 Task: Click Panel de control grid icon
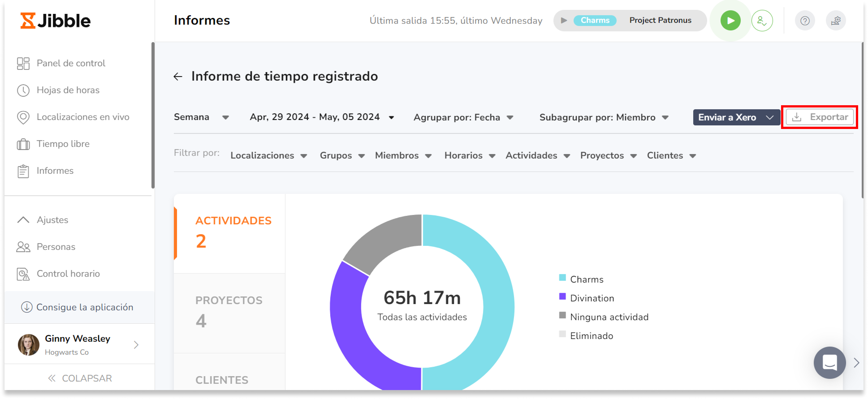(23, 63)
